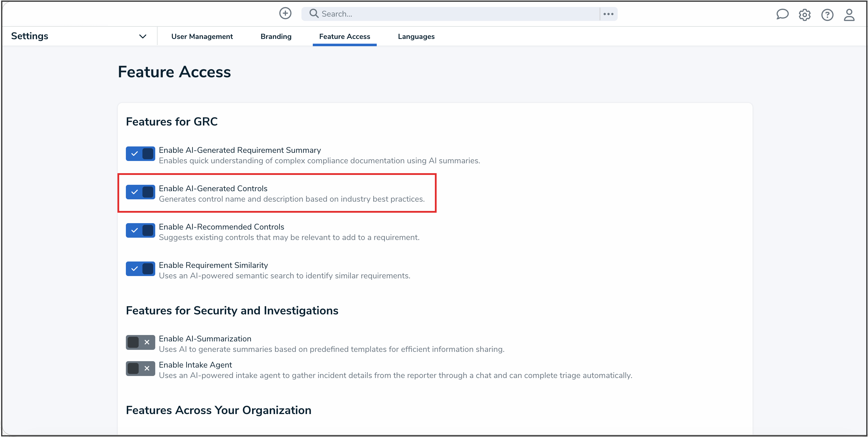This screenshot has width=868, height=437.
Task: Switch to the User Management tab
Action: [x=202, y=36]
